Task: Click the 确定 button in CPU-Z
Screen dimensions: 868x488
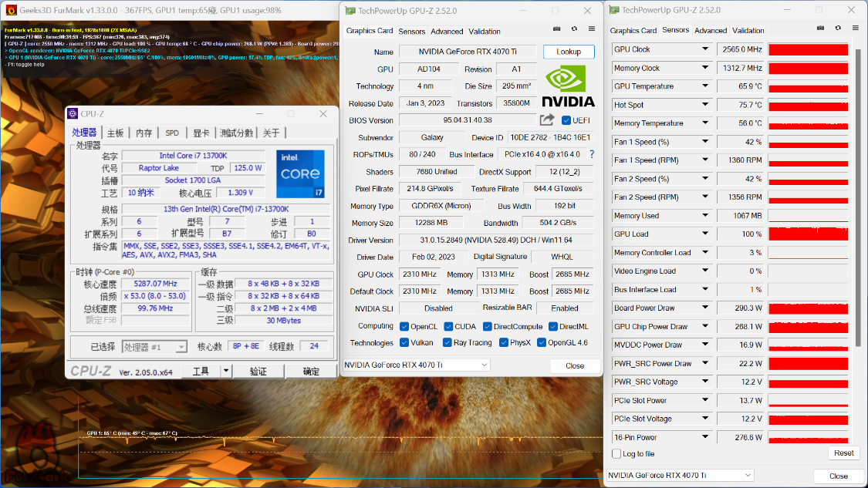Action: click(311, 371)
